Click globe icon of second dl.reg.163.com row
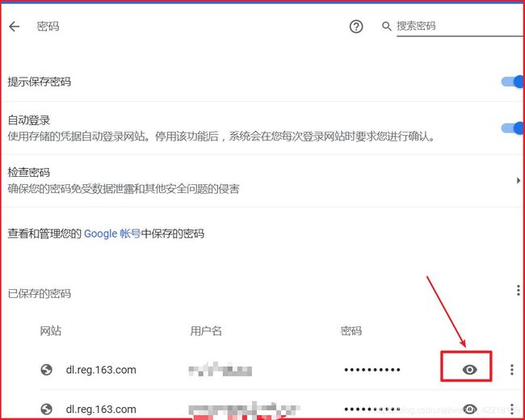The image size is (525, 420). (46, 409)
